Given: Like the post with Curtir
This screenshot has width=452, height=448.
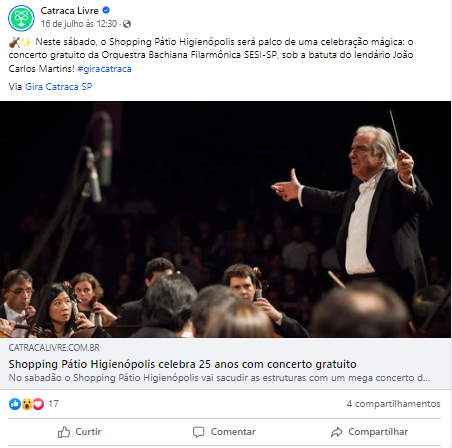Looking at the screenshot, I should (79, 432).
